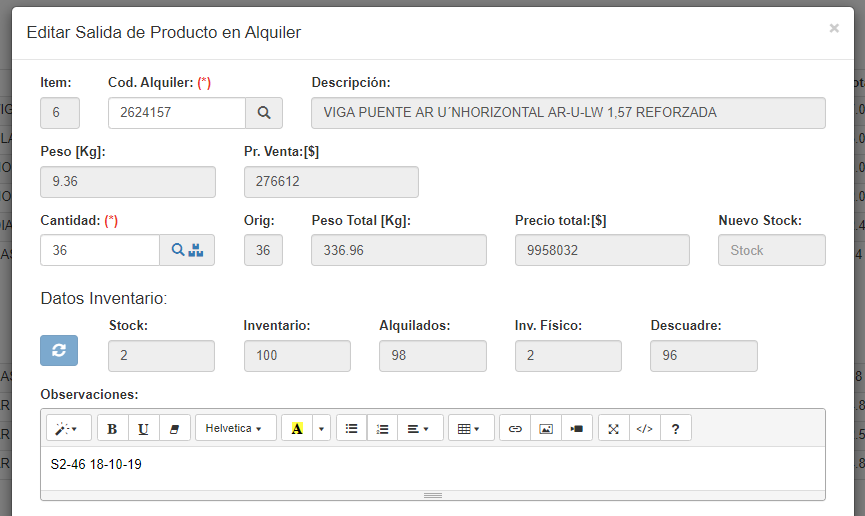Click the eraser remove font style icon

pos(174,428)
